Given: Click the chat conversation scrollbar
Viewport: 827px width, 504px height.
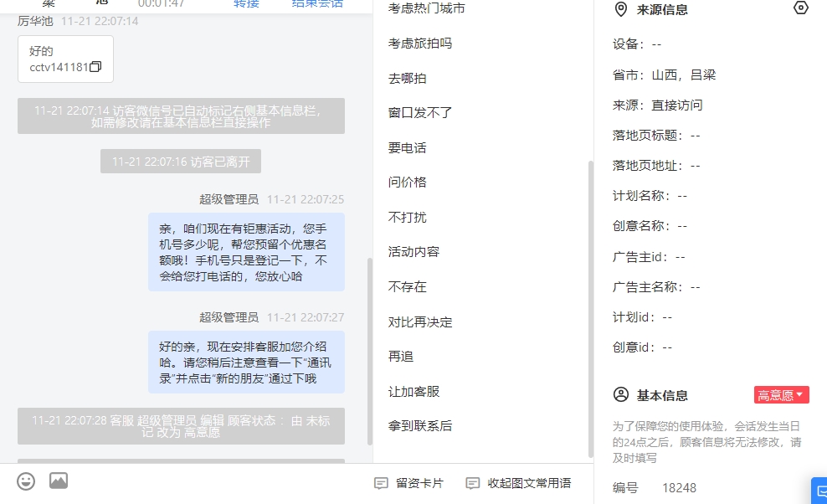Looking at the screenshot, I should coord(370,351).
